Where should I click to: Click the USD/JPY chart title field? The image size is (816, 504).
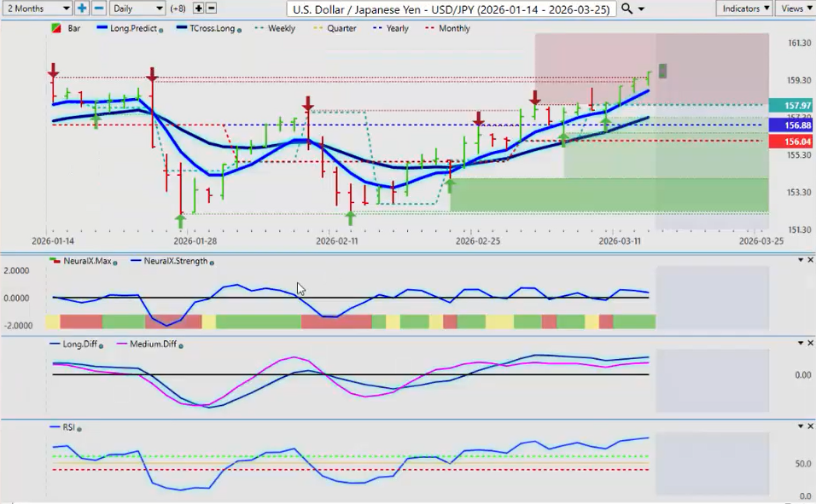(x=451, y=8)
